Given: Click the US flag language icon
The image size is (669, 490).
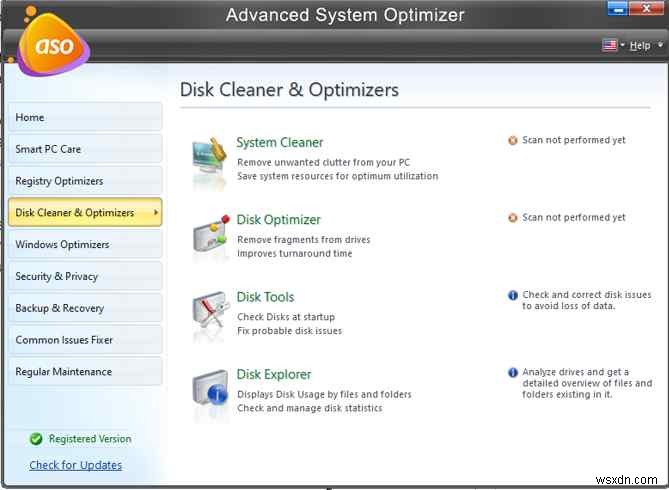Looking at the screenshot, I should click(609, 45).
